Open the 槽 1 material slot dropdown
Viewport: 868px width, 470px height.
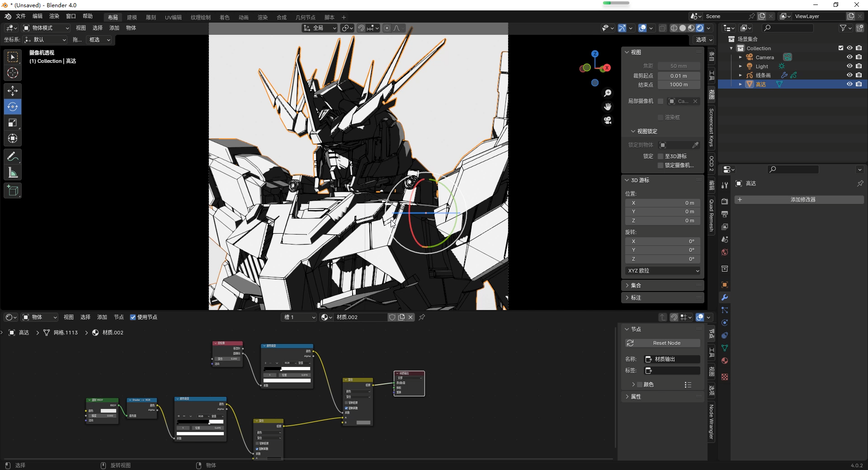coord(299,317)
